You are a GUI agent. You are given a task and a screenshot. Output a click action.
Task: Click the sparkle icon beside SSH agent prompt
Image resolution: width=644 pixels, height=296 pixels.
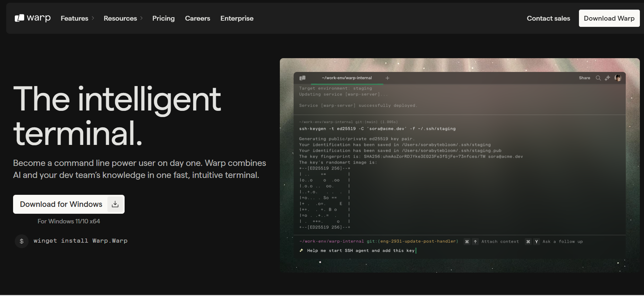(302, 251)
